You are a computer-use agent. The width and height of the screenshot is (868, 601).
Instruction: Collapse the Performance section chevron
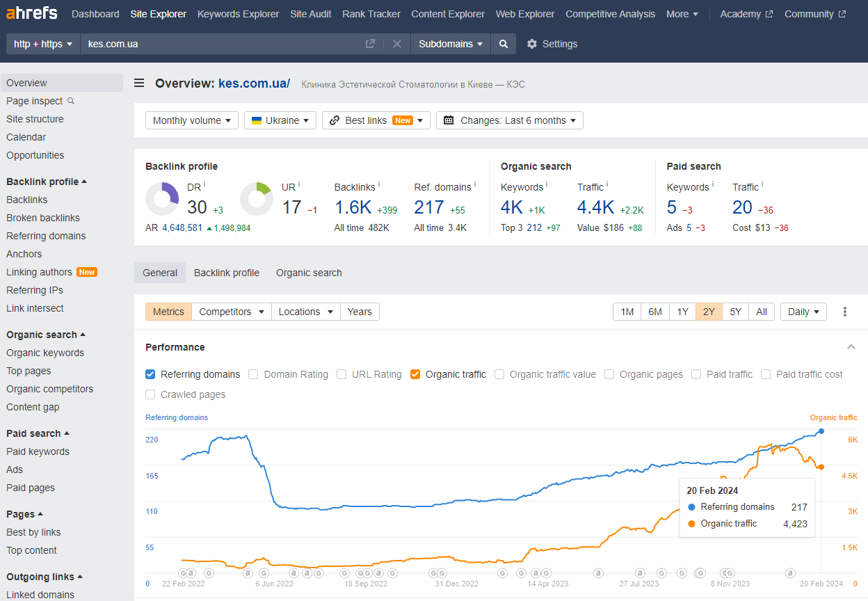851,347
